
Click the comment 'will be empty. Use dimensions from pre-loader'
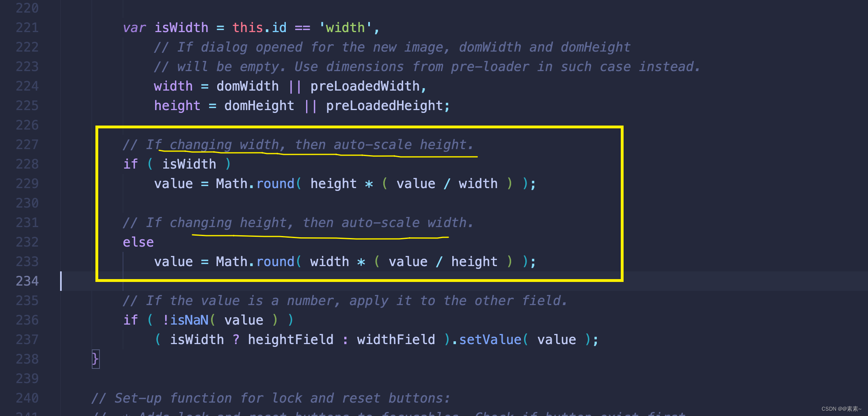point(427,67)
